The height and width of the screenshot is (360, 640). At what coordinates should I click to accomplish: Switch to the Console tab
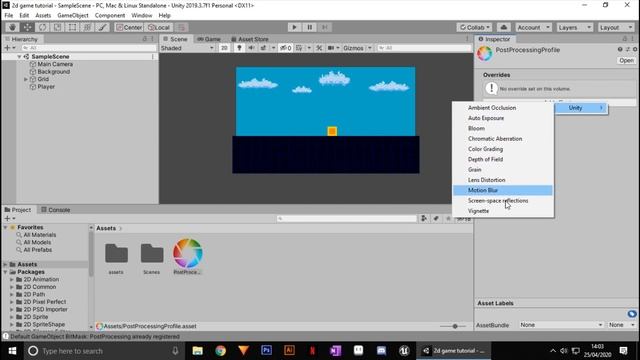[x=56, y=210]
